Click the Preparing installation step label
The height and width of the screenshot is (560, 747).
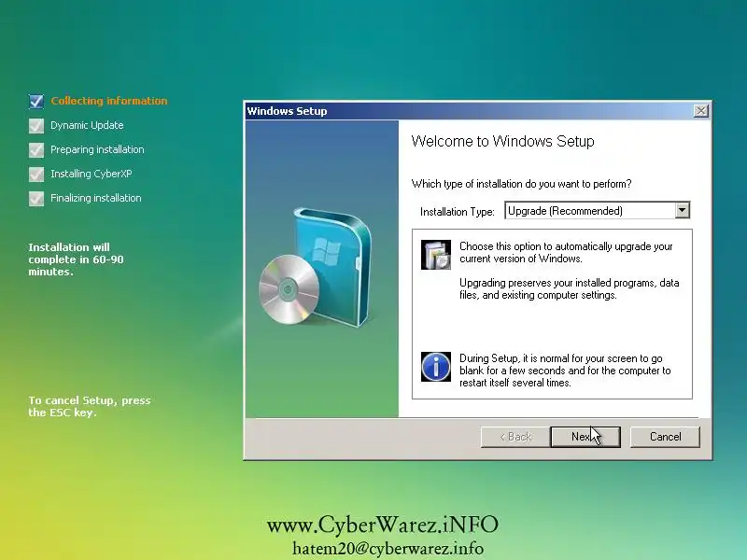[x=97, y=149]
